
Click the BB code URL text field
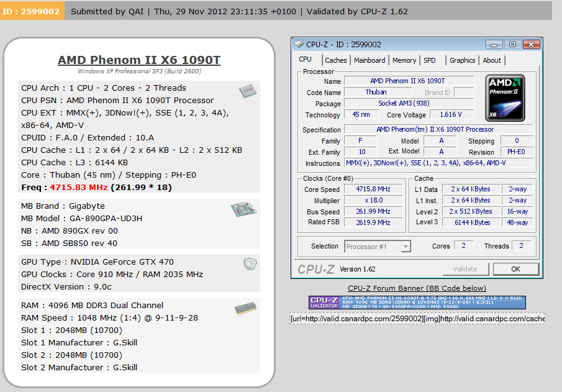point(417,319)
